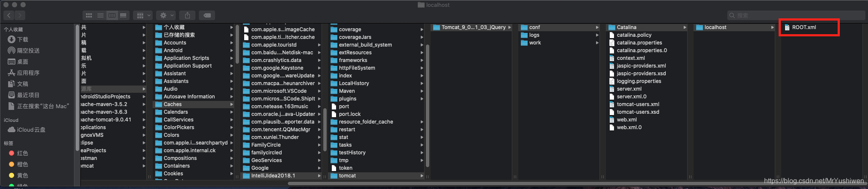This screenshot has width=868, height=189.
Task: Click the Edit Tags toolbar icon
Action: [x=207, y=15]
